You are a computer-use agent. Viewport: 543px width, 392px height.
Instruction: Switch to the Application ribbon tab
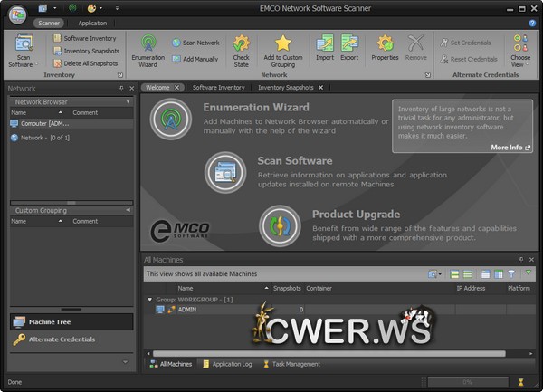(x=91, y=23)
